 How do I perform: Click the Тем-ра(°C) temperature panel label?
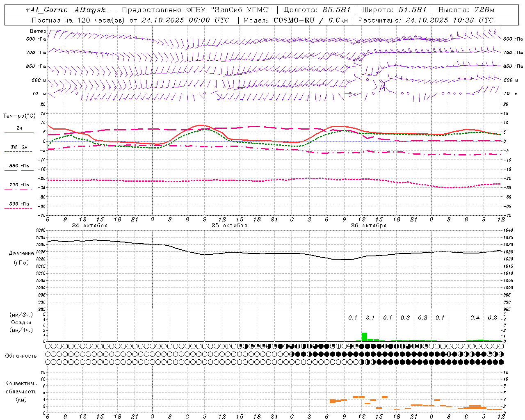coord(19,116)
